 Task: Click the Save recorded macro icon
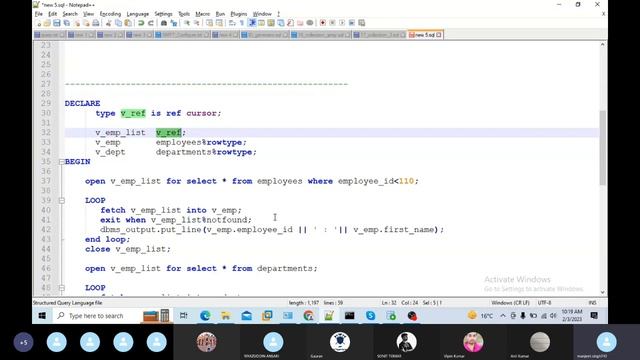click(x=361, y=23)
